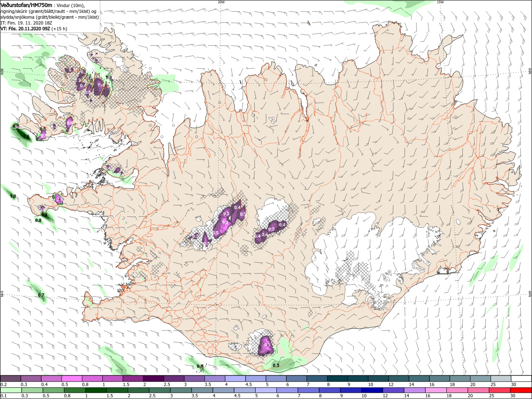
Task: Select the top-row legend swatch starting at 0.5
Action: coord(72,379)
